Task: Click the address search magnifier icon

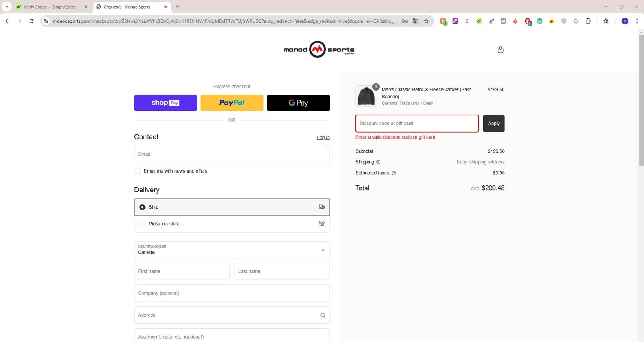Action: coord(322,315)
